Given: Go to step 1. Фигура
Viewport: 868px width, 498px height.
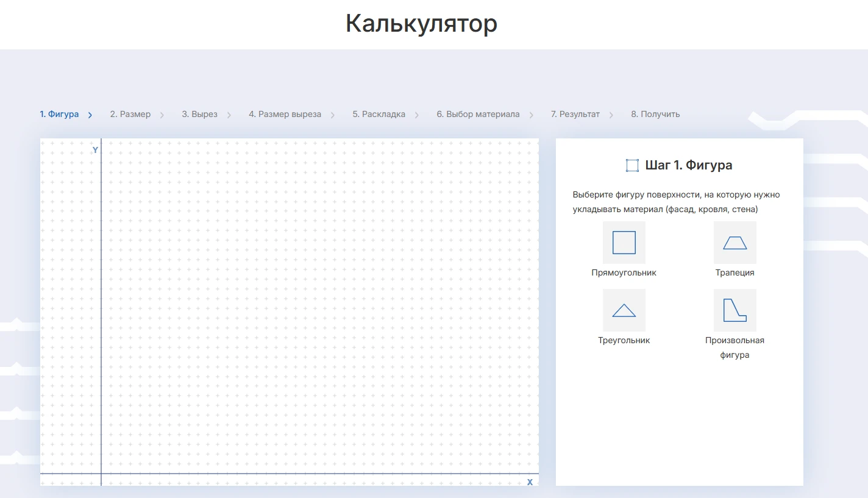Looking at the screenshot, I should [x=59, y=114].
